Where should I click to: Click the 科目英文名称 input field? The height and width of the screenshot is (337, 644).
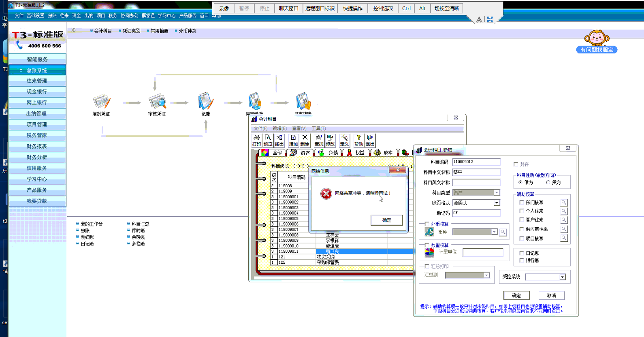click(476, 182)
